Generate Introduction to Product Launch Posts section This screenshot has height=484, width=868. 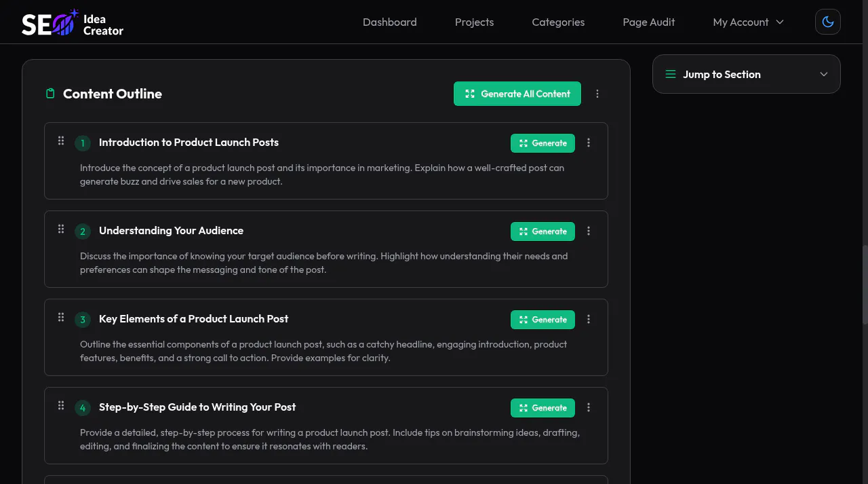coord(542,143)
